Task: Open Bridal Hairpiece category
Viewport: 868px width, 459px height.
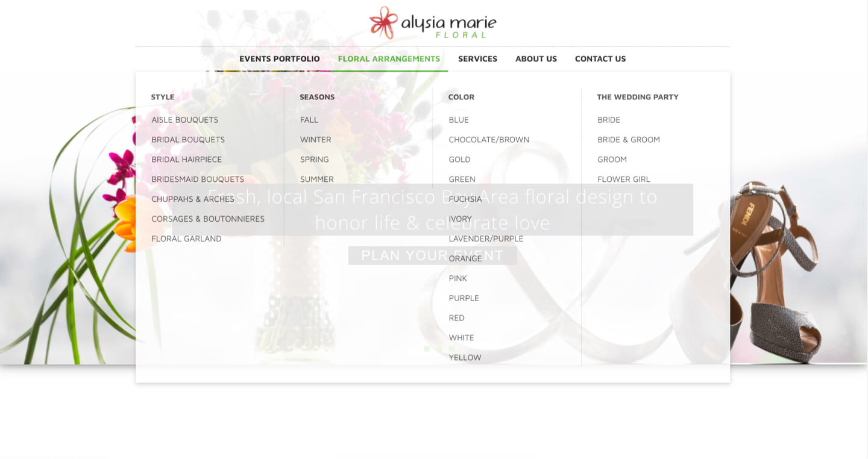Action: click(x=187, y=160)
